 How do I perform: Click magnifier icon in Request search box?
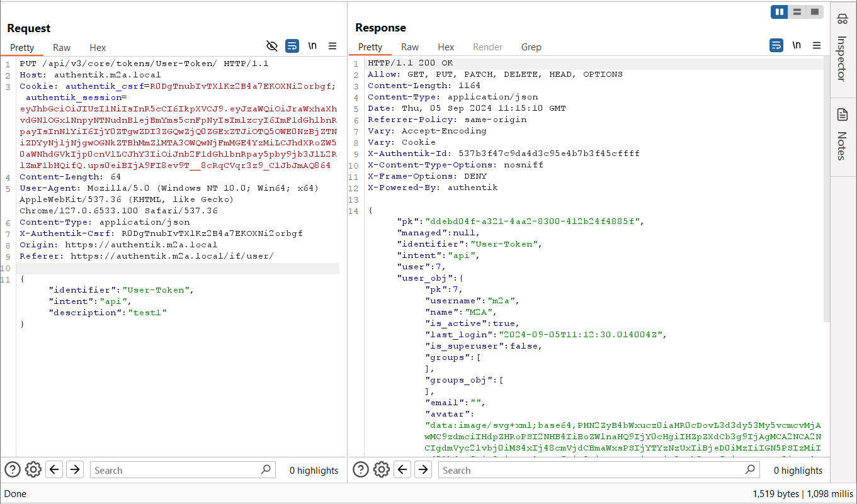pyautogui.click(x=266, y=469)
